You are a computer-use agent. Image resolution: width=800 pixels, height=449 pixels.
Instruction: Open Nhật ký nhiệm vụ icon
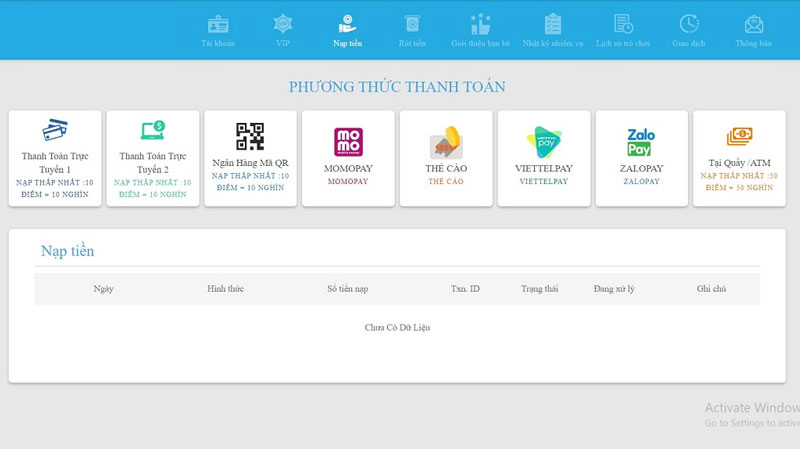pyautogui.click(x=552, y=24)
